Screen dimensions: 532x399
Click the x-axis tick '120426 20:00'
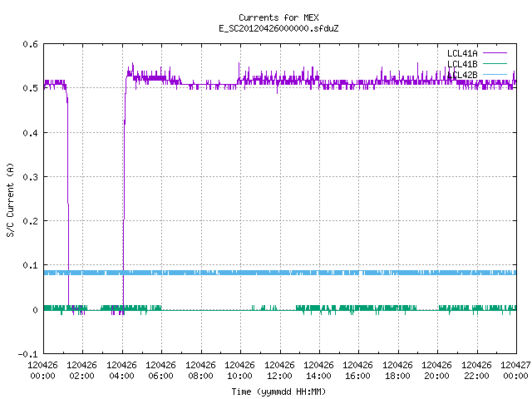click(x=436, y=371)
